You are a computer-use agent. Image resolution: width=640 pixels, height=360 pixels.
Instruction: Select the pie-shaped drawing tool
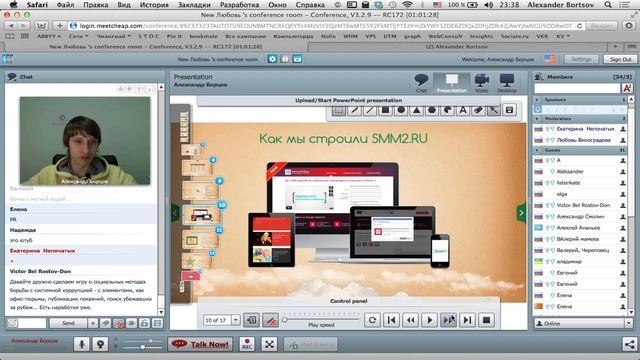[x=447, y=110]
